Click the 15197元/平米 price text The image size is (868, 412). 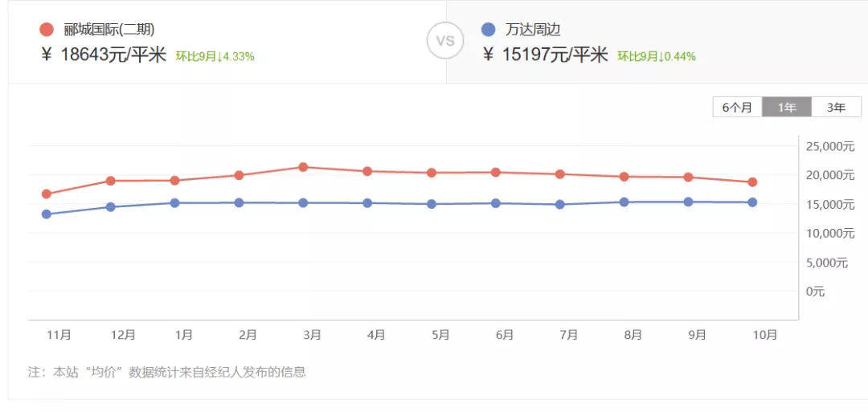coord(555,55)
